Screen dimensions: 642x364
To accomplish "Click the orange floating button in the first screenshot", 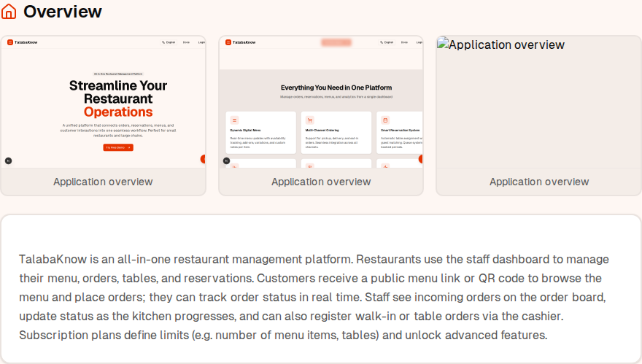I will pos(203,159).
